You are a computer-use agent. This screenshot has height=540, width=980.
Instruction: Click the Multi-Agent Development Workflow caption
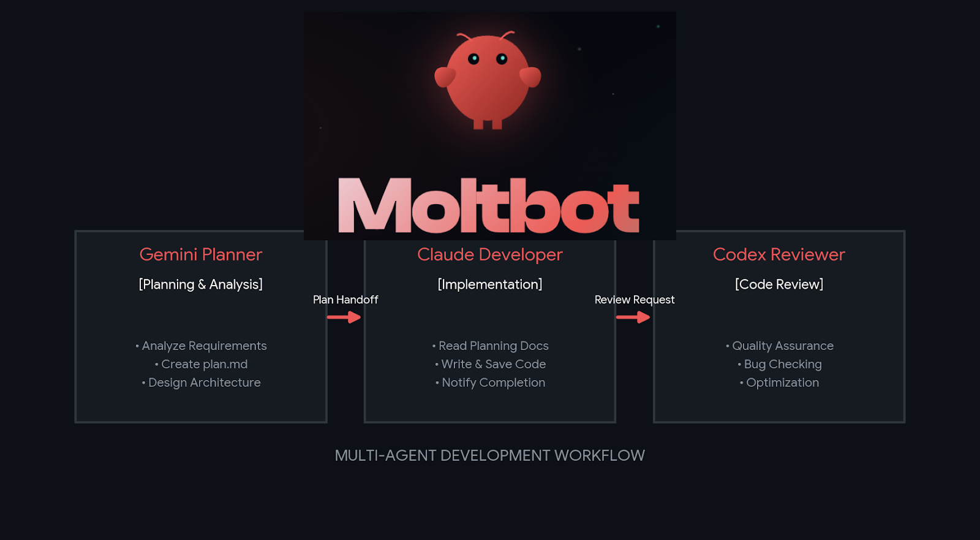tap(490, 455)
